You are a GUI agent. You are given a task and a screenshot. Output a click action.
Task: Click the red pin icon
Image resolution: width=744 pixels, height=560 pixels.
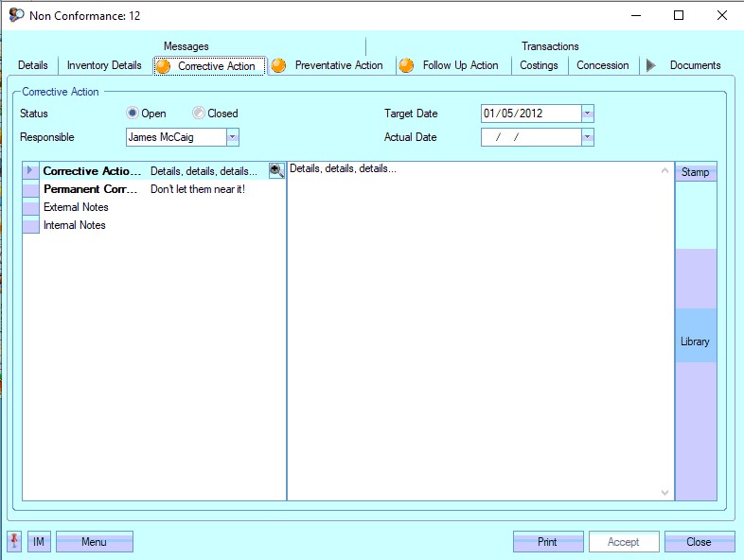14,541
